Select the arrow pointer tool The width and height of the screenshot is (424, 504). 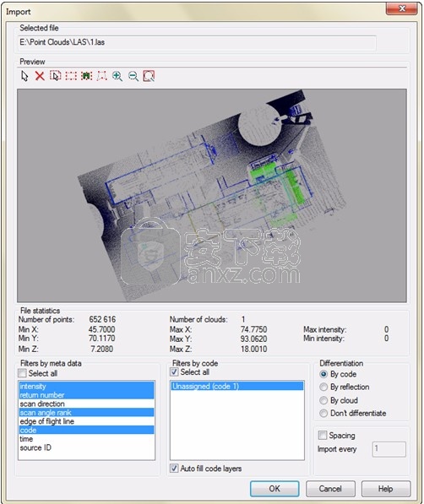tap(24, 76)
